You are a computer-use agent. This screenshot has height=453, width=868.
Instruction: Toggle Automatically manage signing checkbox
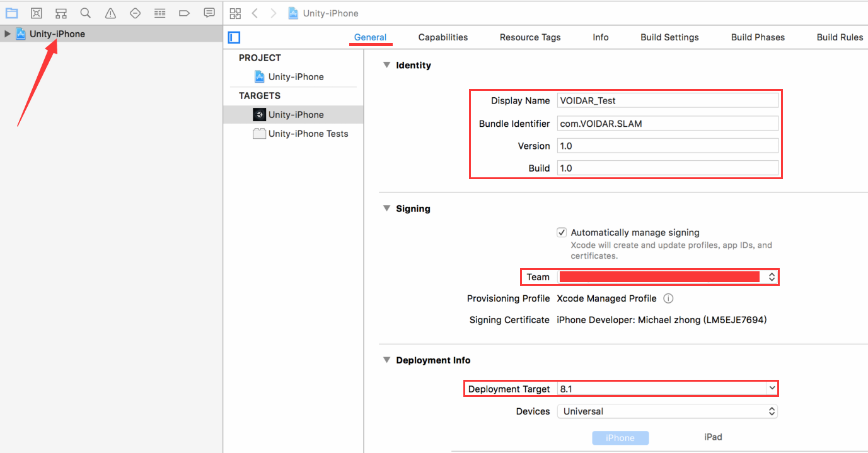coord(562,232)
